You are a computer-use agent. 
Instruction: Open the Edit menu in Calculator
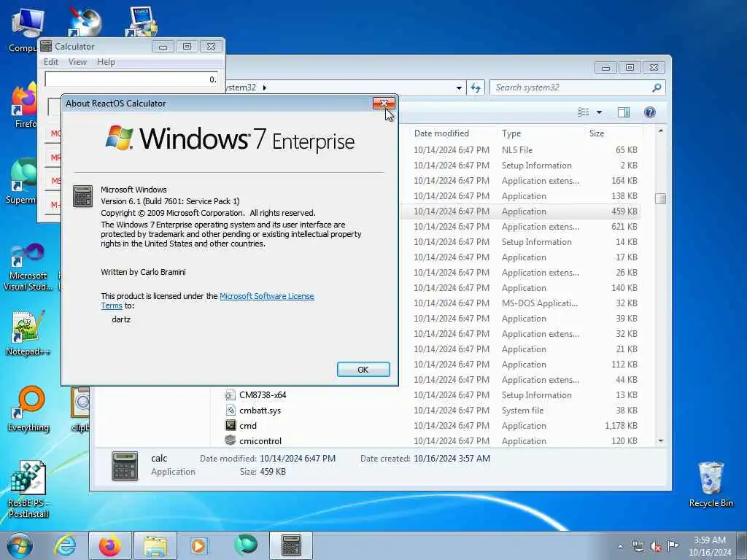(51, 62)
